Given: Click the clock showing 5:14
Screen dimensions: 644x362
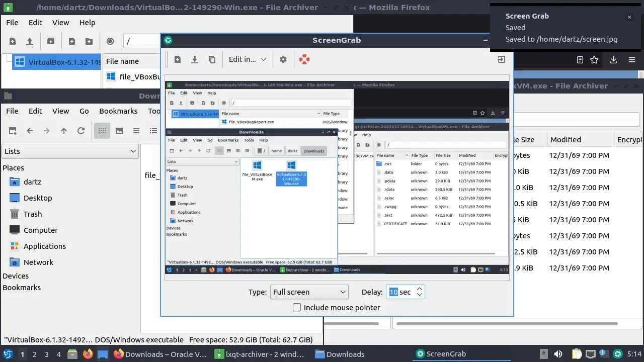Looking at the screenshot, I should (x=634, y=354).
